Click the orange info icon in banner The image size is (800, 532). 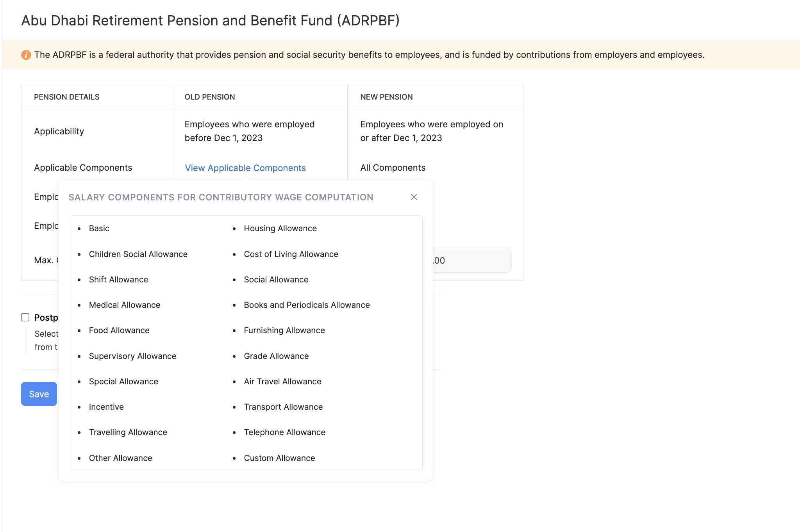tap(26, 55)
